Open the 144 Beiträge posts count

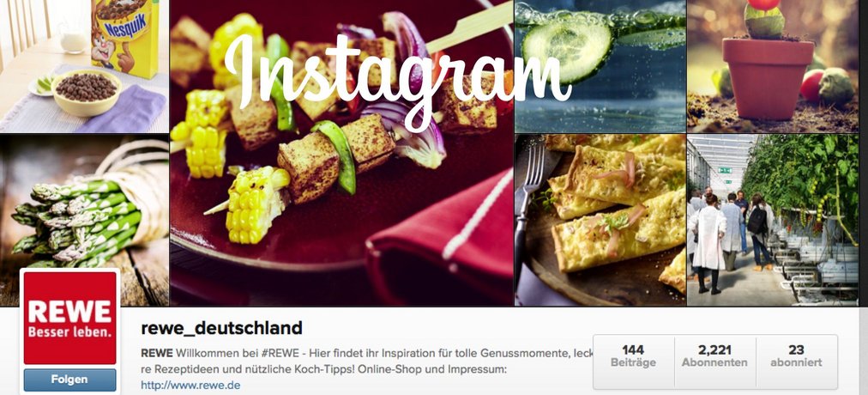(633, 356)
